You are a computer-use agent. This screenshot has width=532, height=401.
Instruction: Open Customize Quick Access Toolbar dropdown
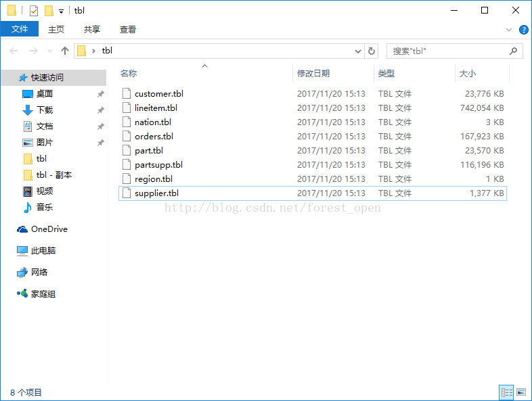point(61,11)
